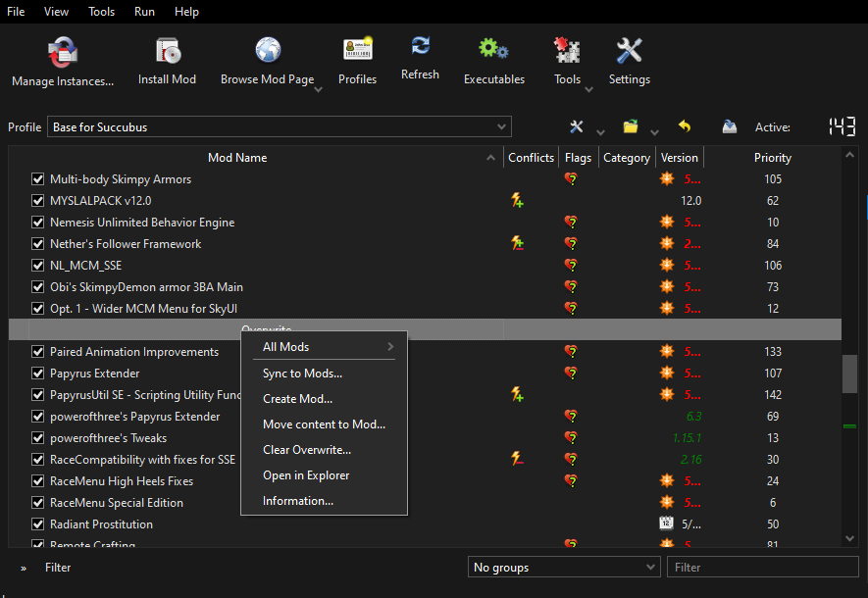Viewport: 868px width, 598px height.
Task: Click conflict icon on MYSLALPACK v12.0 row
Action: [517, 200]
